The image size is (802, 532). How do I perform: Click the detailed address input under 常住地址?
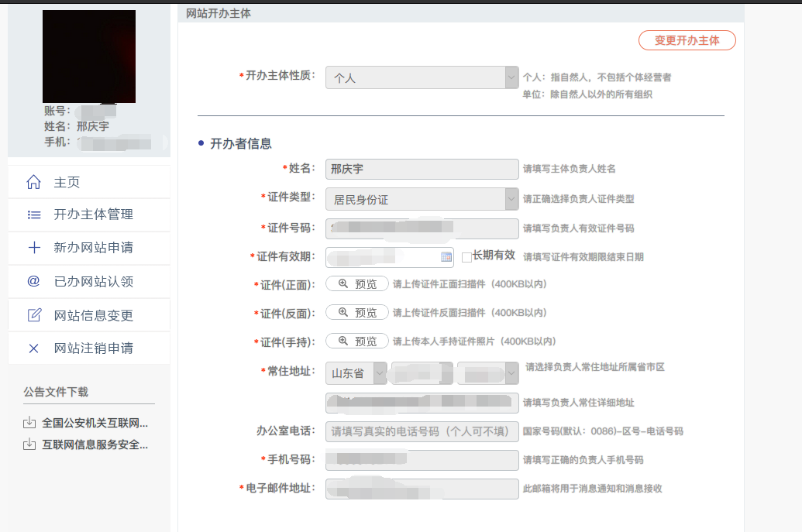pyautogui.click(x=422, y=403)
